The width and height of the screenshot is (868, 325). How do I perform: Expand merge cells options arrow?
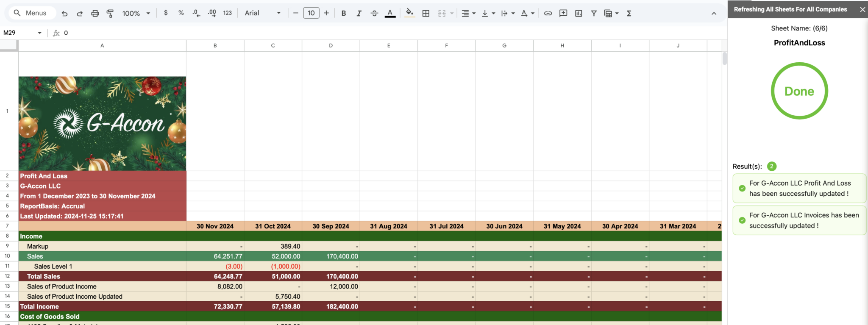(452, 13)
